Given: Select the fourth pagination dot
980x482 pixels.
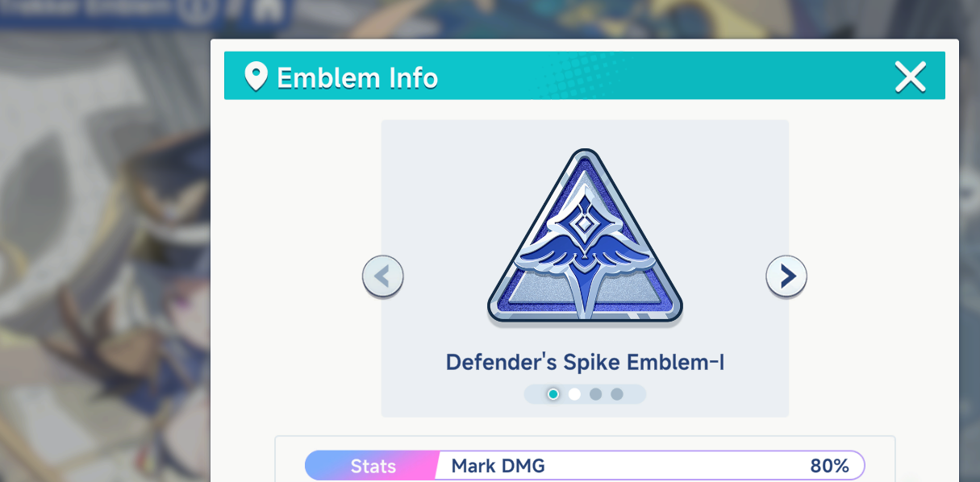Looking at the screenshot, I should coord(617,394).
